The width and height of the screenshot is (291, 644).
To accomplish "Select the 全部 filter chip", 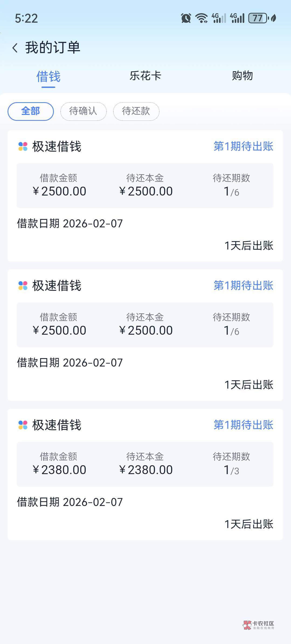I will click(31, 111).
